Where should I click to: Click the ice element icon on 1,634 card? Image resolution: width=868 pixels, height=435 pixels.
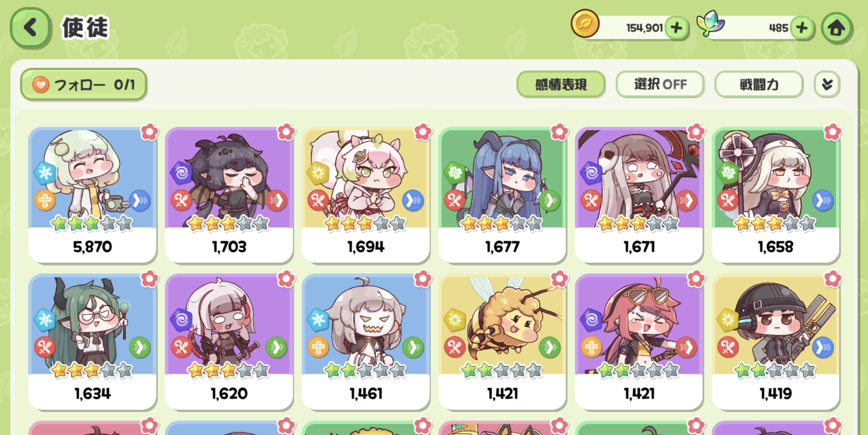click(x=45, y=319)
